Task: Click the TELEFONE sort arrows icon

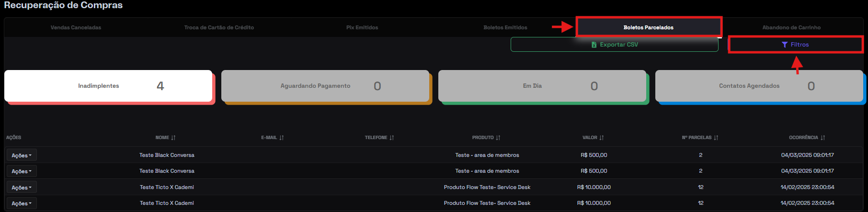Action: (392, 138)
